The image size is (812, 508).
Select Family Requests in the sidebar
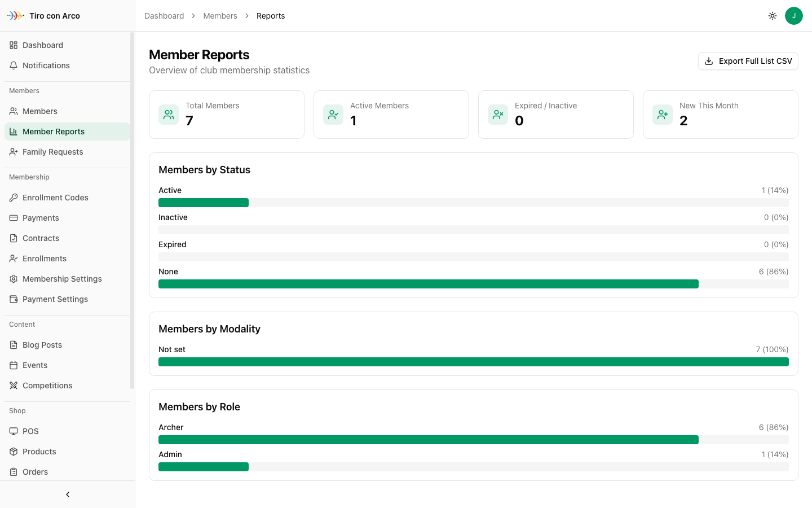point(52,152)
